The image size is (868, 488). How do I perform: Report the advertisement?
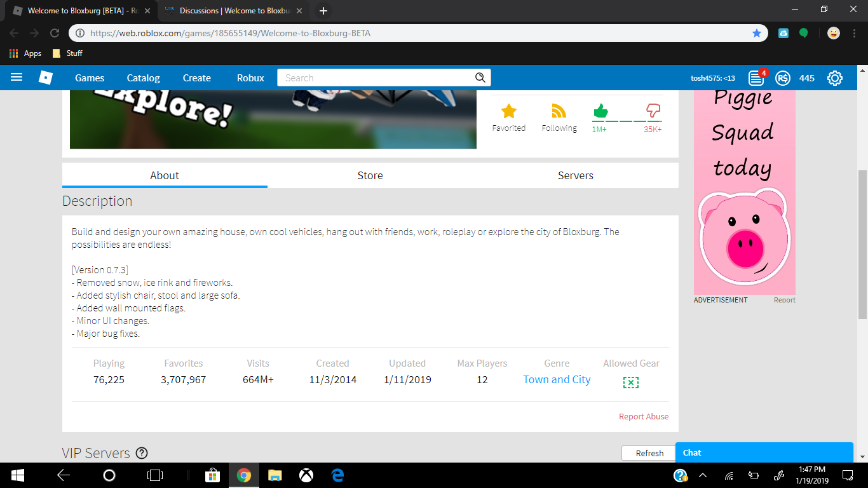tap(785, 300)
